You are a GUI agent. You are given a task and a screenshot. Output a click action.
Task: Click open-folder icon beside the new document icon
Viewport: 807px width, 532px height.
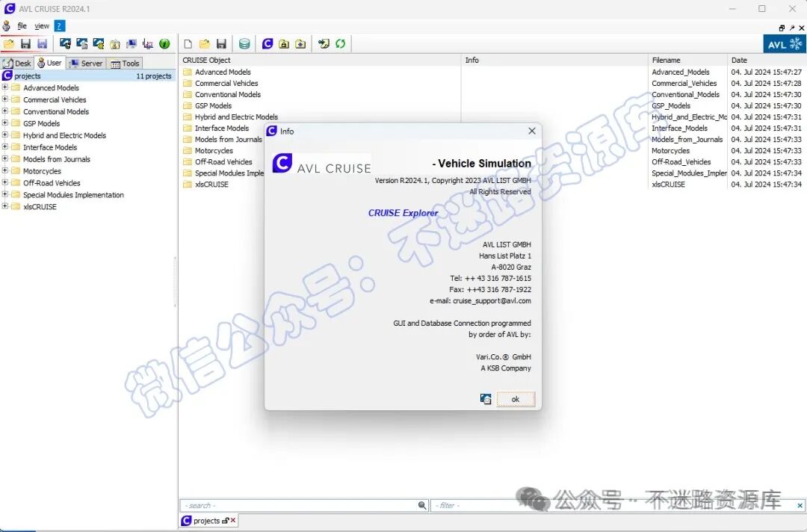point(205,44)
